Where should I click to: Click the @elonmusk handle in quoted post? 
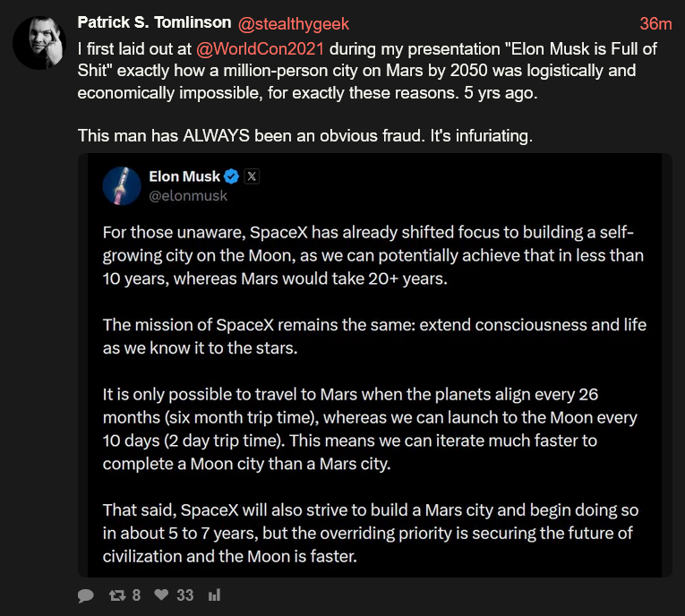click(188, 196)
